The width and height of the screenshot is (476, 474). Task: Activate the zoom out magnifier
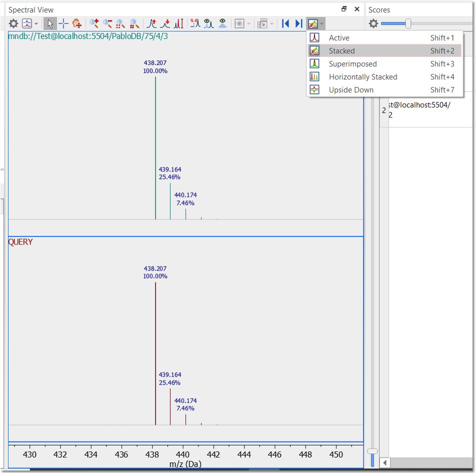(x=108, y=23)
